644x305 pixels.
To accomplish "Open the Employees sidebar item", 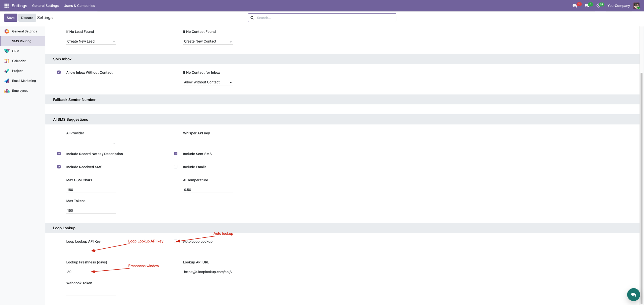I will (x=23, y=91).
